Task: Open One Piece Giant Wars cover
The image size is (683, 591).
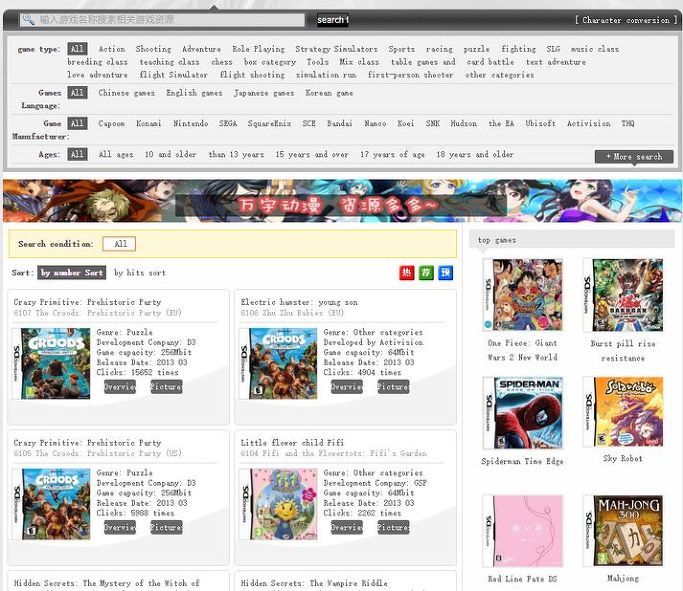Action: [522, 295]
